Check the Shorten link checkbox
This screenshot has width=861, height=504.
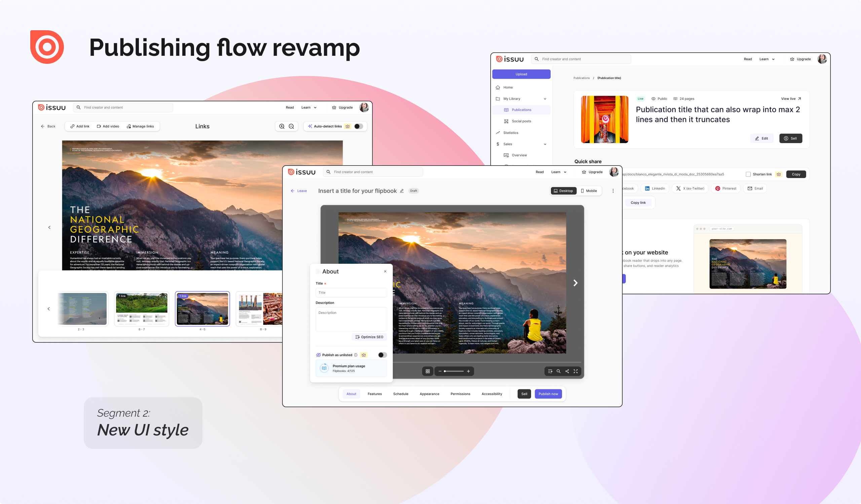coord(748,174)
